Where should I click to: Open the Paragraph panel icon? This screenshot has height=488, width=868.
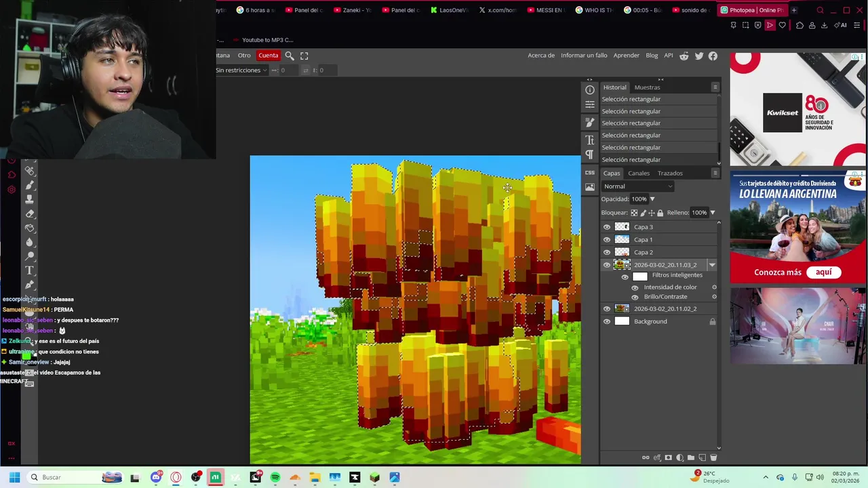[590, 155]
